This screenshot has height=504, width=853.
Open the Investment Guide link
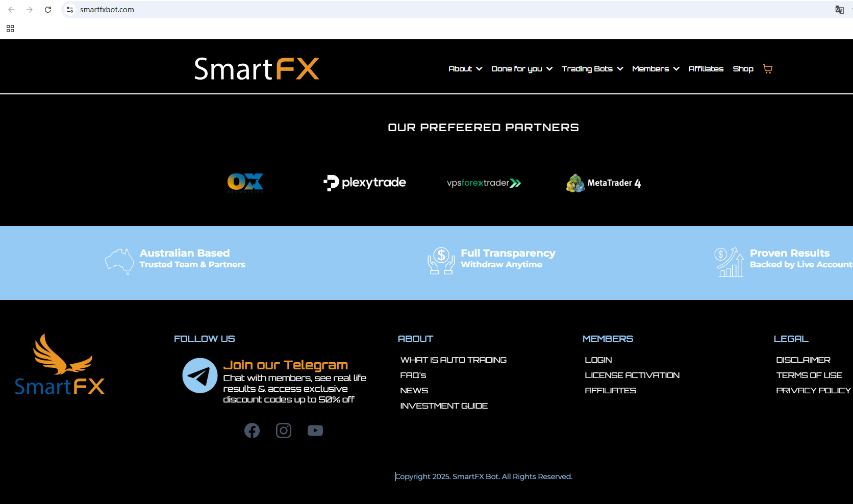point(444,406)
